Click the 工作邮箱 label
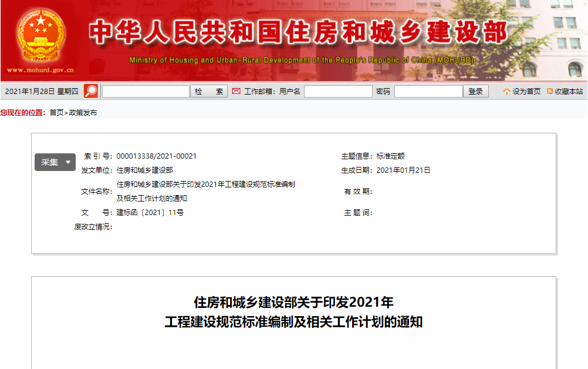Viewport: 588px width, 369px height. (x=259, y=91)
